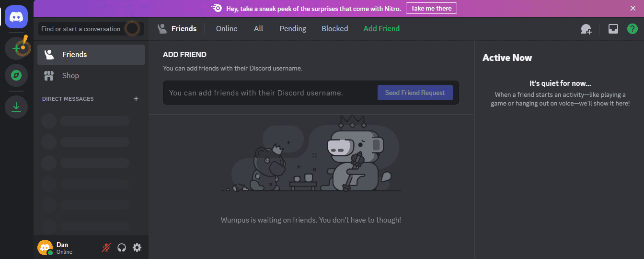Click the Active Now heading
The width and height of the screenshot is (644, 259).
click(507, 58)
